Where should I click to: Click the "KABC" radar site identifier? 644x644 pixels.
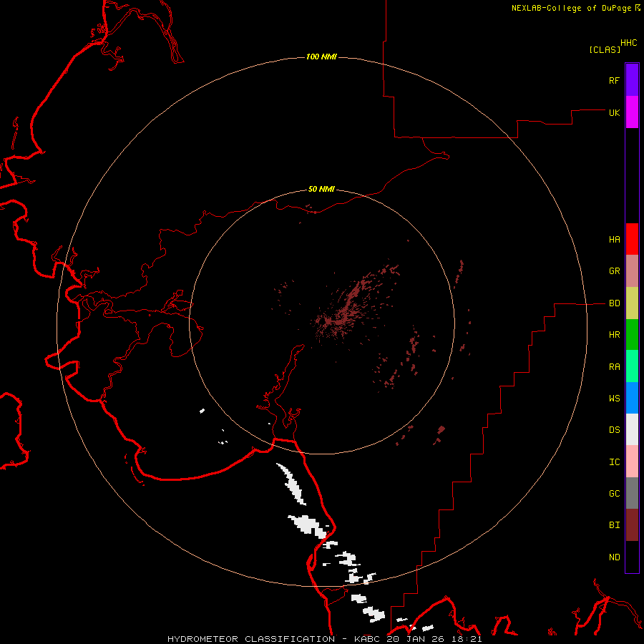pyautogui.click(x=368, y=639)
